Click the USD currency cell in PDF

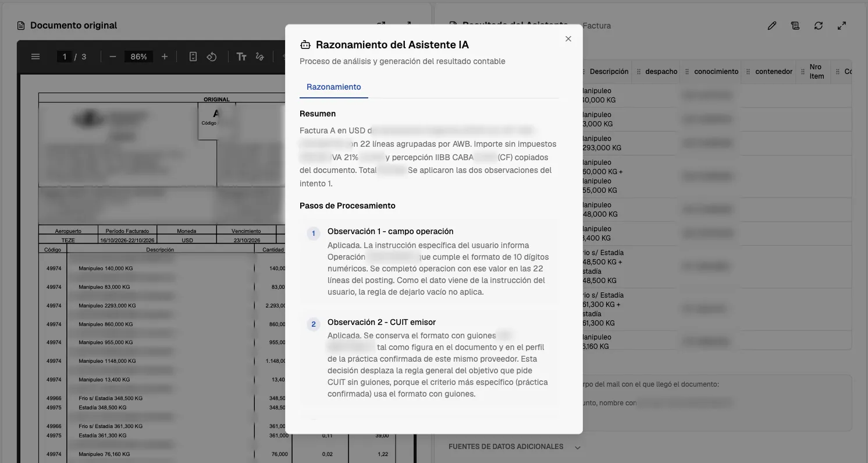coord(187,240)
